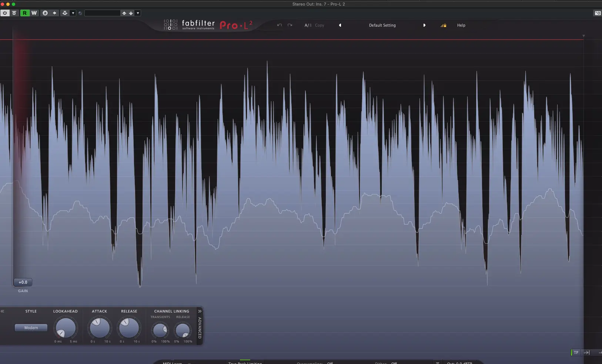
Task: Click the Out 0.0 dBTP output level
Action: (459, 363)
